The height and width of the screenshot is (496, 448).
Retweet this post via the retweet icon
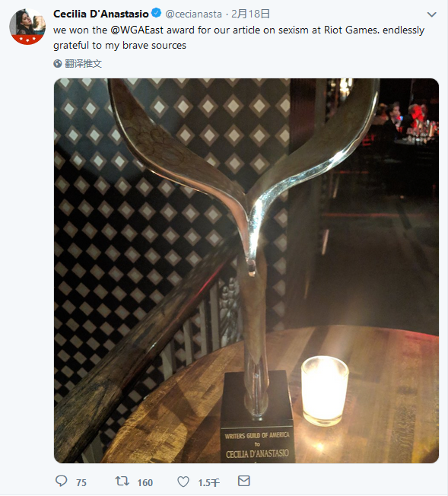pos(122,482)
